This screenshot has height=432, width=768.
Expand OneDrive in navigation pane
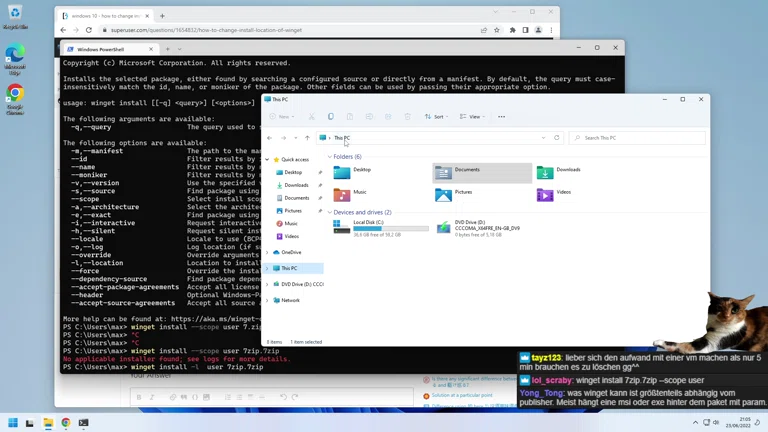coord(267,252)
